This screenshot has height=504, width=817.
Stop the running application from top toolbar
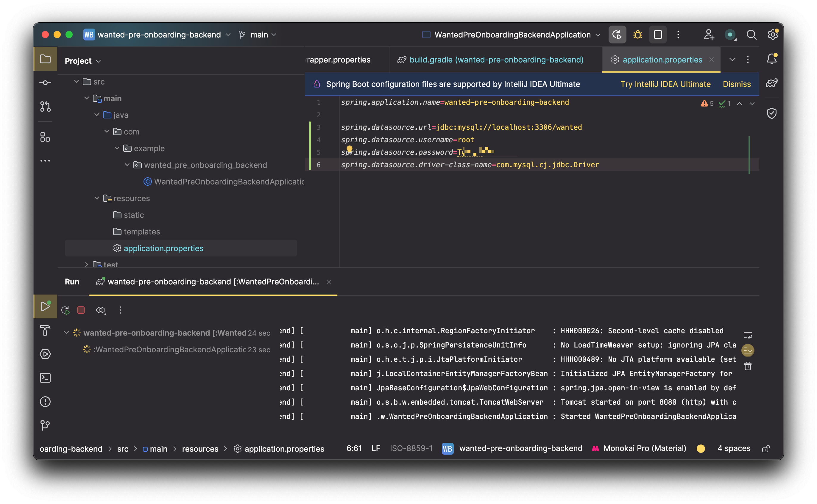pyautogui.click(x=658, y=35)
